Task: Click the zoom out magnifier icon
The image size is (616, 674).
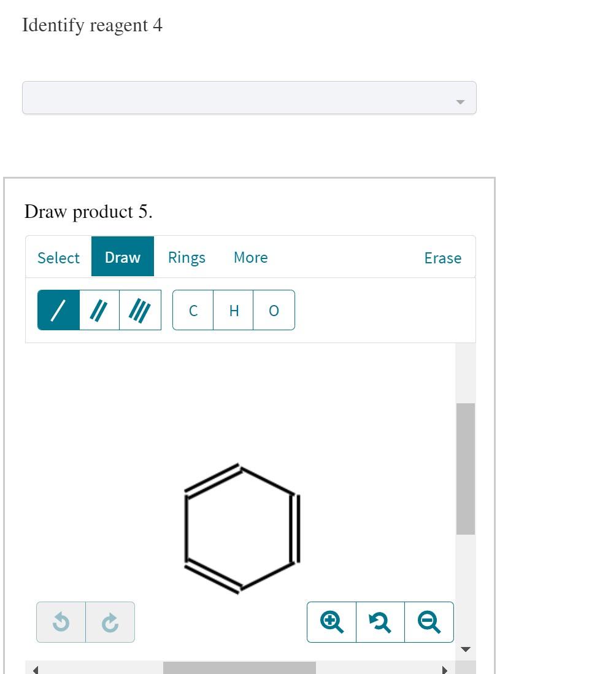Action: tap(428, 622)
